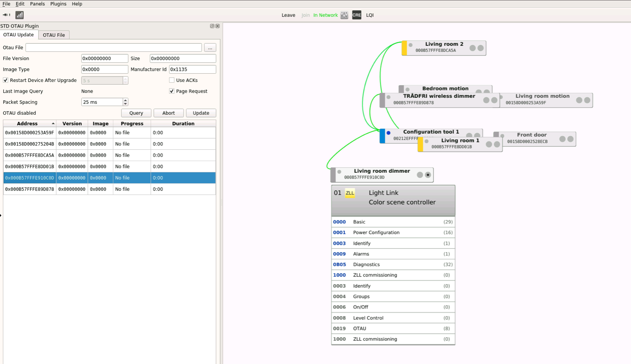Decrease the Packet Spacing value with down arrow
Image resolution: width=631 pixels, height=364 pixels.
pos(126,104)
